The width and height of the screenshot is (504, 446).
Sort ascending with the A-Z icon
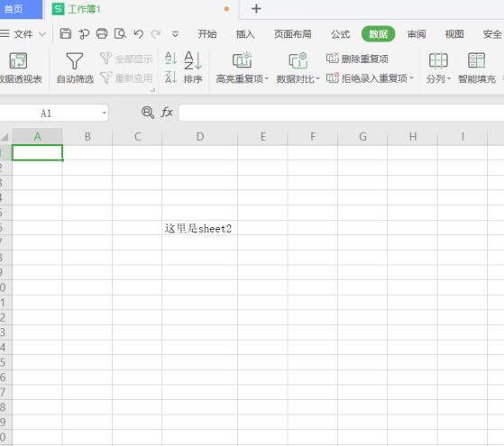[170, 59]
